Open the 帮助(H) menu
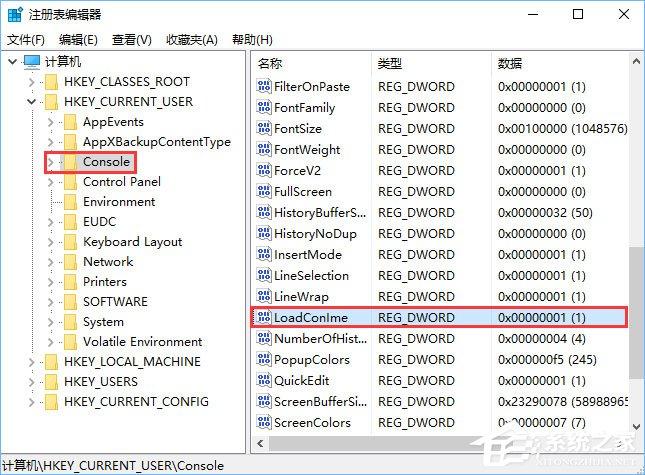 tap(252, 40)
